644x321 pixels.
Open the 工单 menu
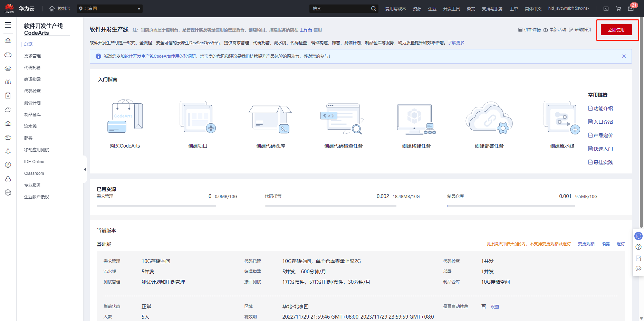[513, 9]
